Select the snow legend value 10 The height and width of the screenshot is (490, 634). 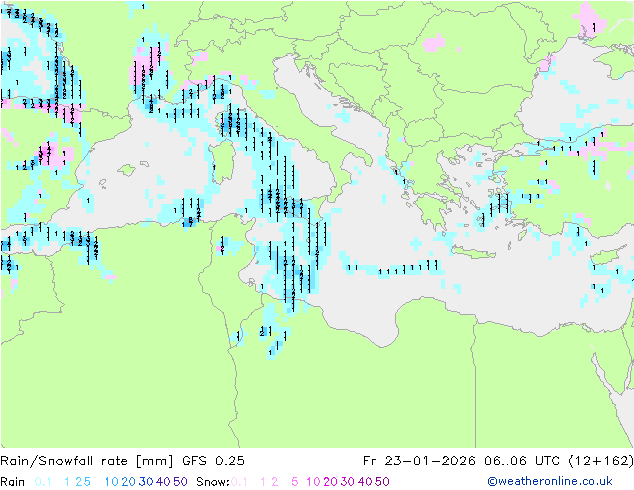coord(313,482)
